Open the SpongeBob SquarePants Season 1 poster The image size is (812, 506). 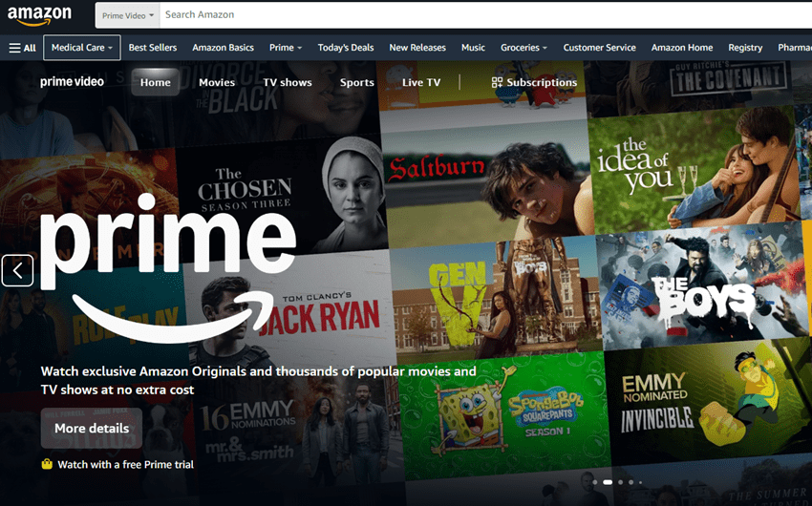(x=503, y=415)
